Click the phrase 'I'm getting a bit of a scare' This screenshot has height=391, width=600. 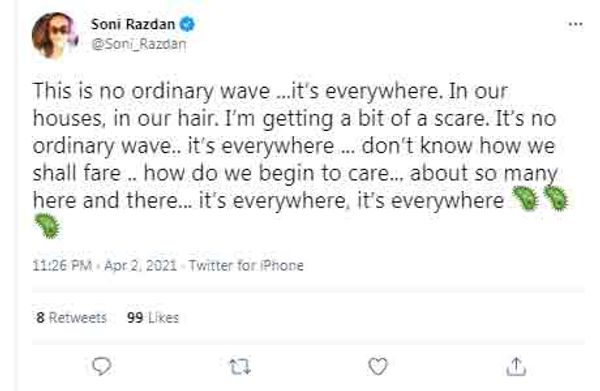357,119
